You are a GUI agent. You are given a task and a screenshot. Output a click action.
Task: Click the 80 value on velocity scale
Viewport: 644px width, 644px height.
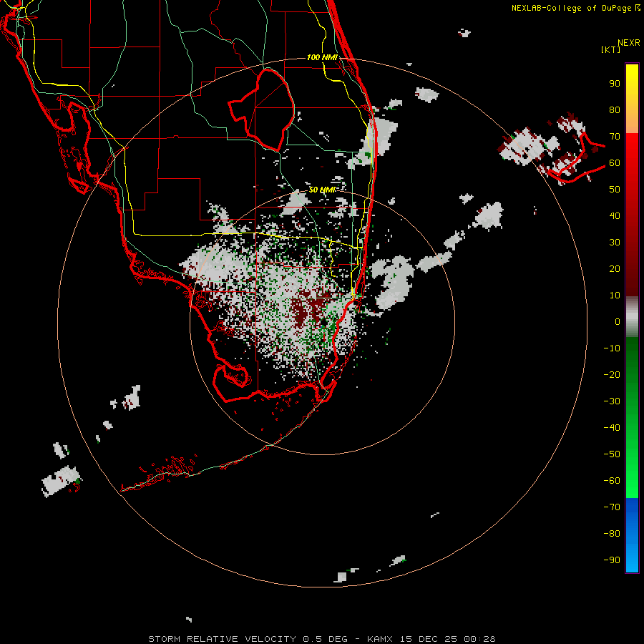tap(615, 110)
